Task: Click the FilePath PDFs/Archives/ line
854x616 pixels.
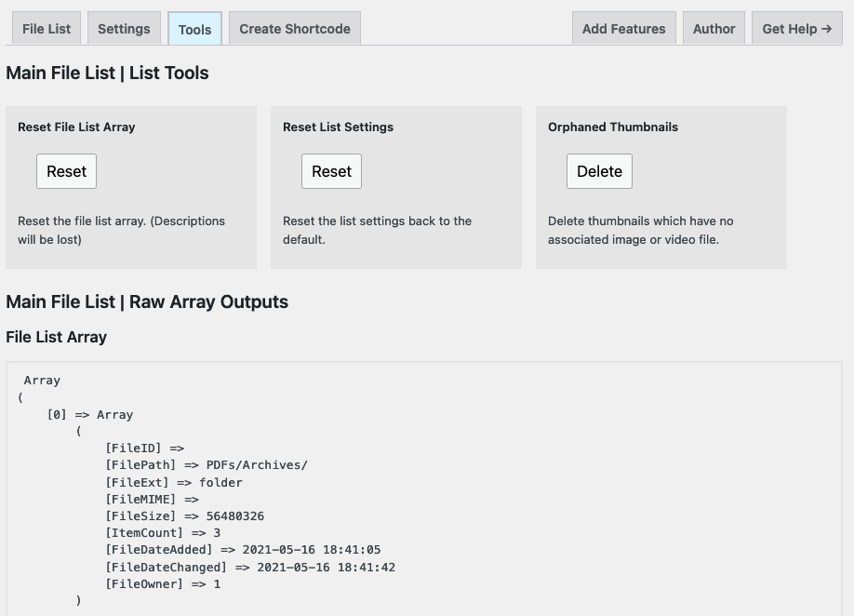Action: pos(207,465)
